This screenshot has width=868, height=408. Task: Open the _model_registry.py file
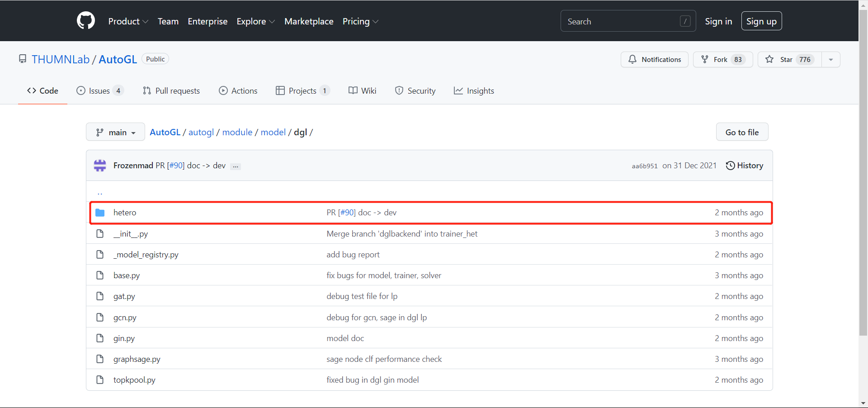tap(146, 255)
